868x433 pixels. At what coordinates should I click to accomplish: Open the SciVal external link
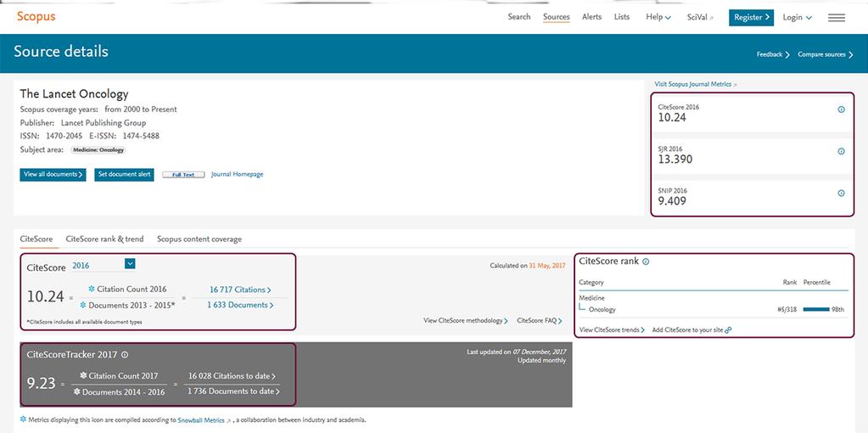click(700, 17)
